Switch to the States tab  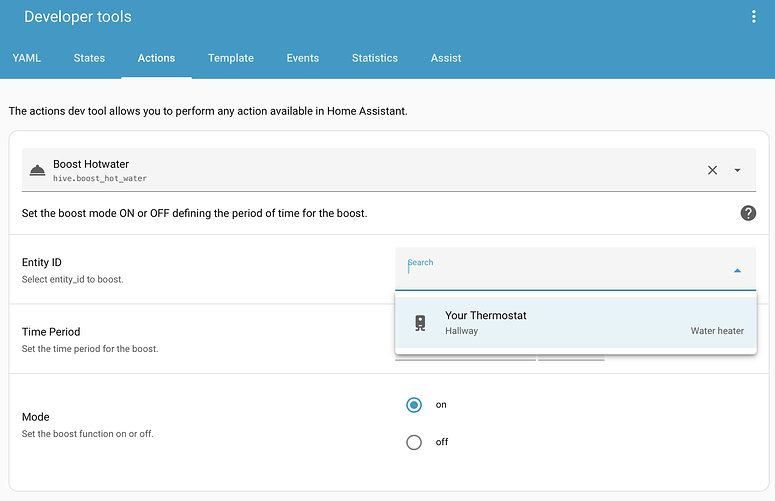89,58
